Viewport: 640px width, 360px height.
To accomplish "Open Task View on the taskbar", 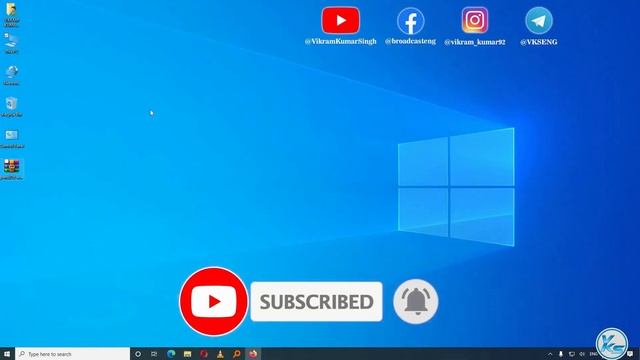I will point(154,354).
